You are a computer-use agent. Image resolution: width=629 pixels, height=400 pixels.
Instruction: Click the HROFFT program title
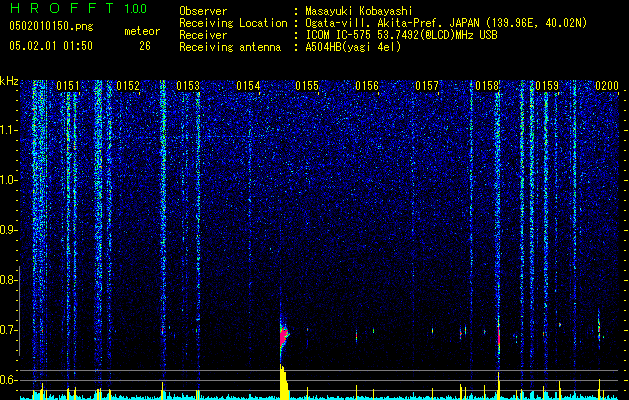tap(61, 8)
